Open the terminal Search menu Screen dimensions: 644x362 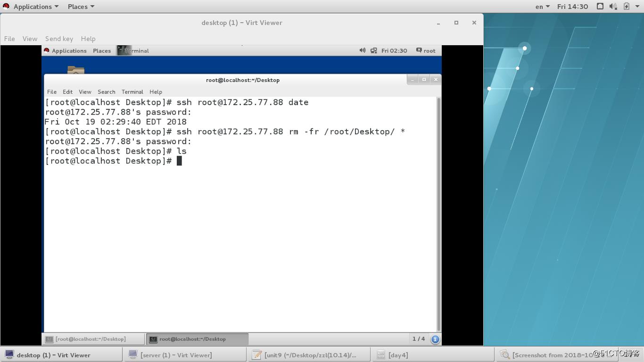pyautogui.click(x=107, y=92)
